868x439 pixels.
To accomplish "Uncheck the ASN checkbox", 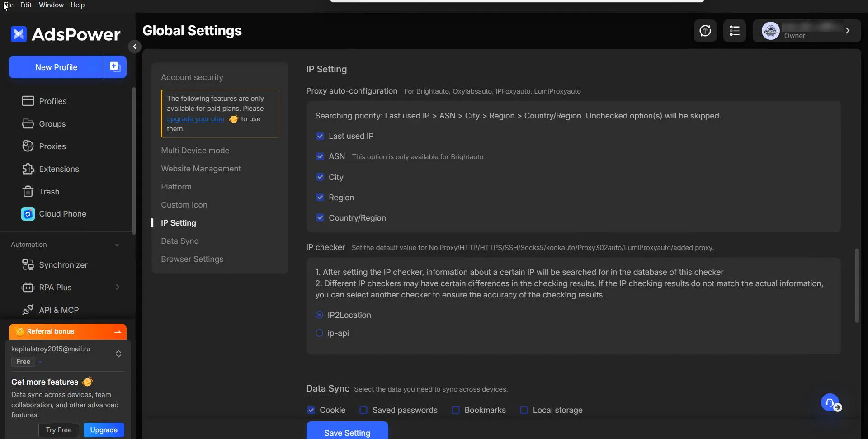I will click(320, 156).
